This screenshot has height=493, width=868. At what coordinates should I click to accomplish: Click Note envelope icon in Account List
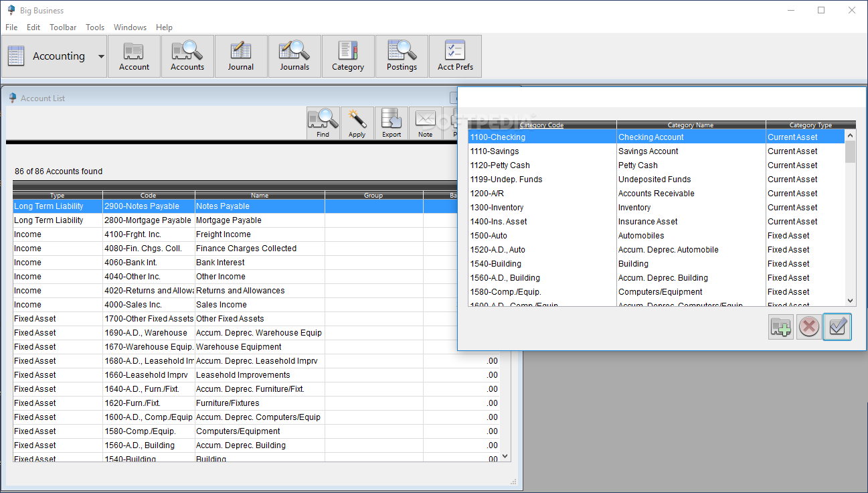[x=426, y=123]
